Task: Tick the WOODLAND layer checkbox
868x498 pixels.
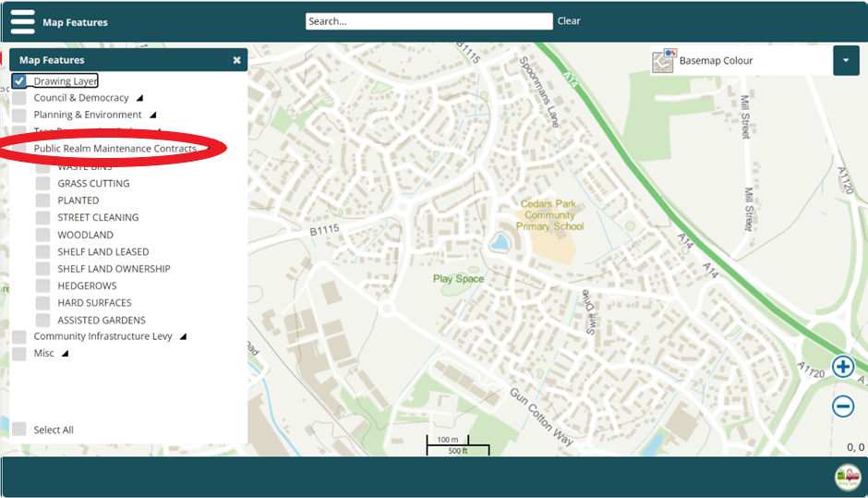Action: (x=42, y=235)
